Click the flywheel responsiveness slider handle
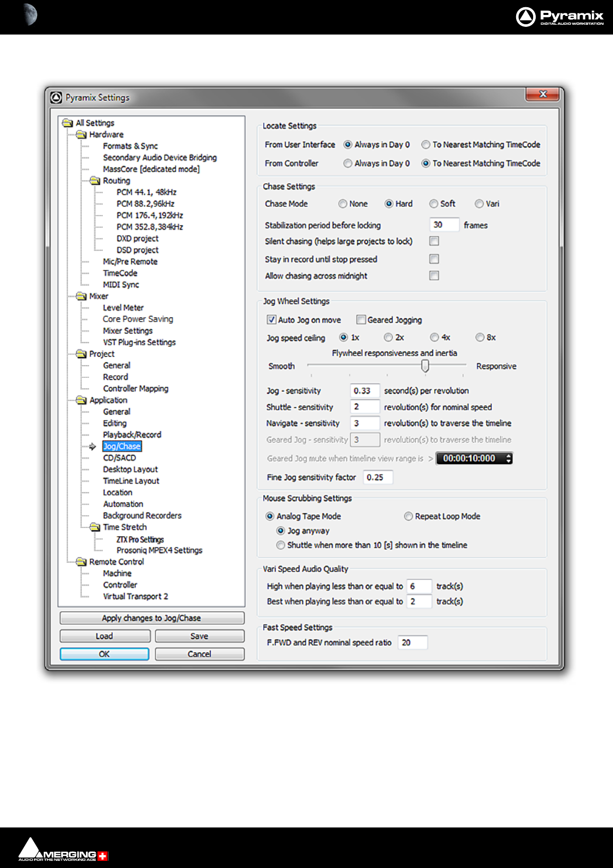The height and width of the screenshot is (868, 613). point(425,365)
